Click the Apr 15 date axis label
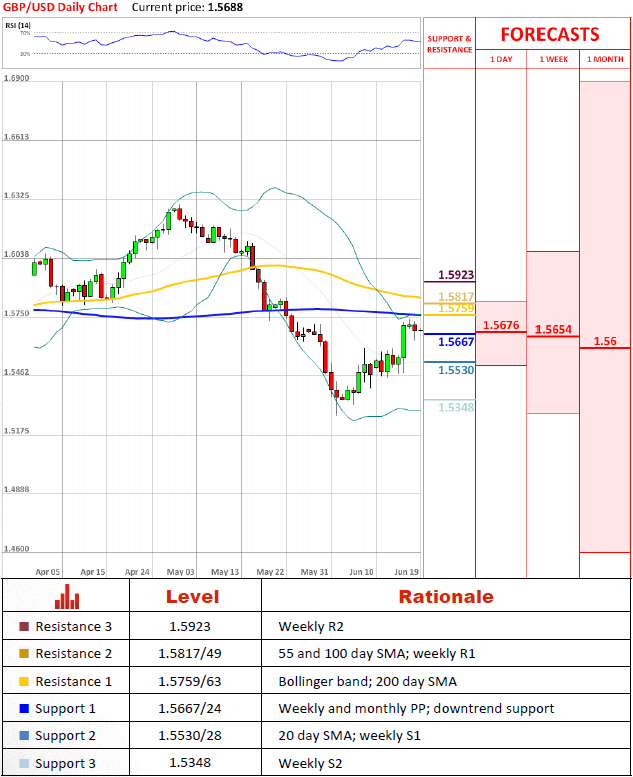The height and width of the screenshot is (777, 633). [93, 572]
